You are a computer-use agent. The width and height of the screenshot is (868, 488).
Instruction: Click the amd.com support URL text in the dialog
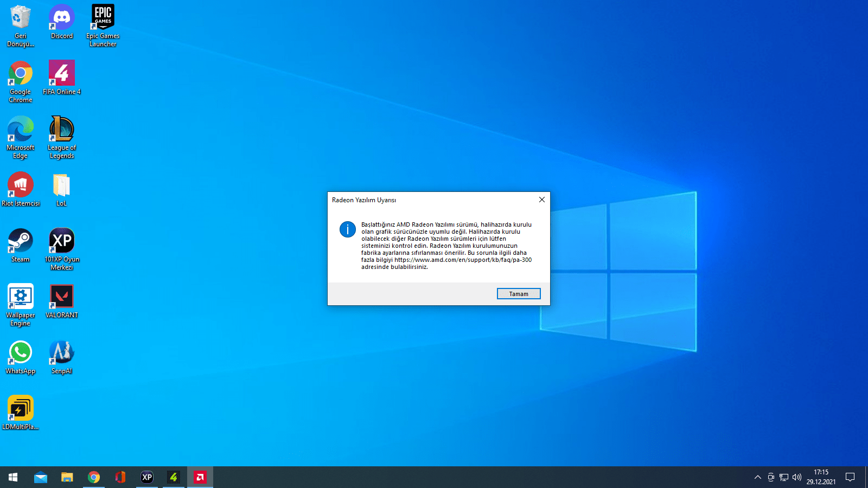pyautogui.click(x=463, y=260)
